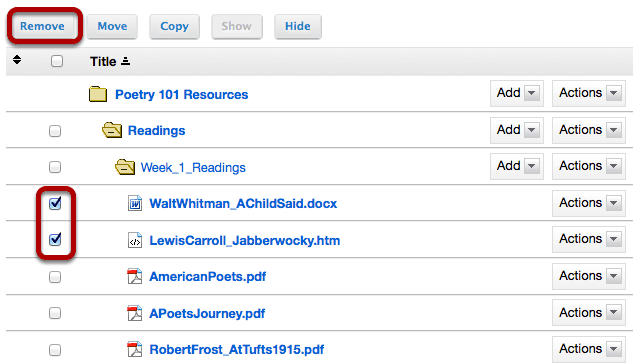Click the Word document icon for WaltWhitman_AChildSaid.docx
Viewport: 633px width, 364px height.
(135, 203)
